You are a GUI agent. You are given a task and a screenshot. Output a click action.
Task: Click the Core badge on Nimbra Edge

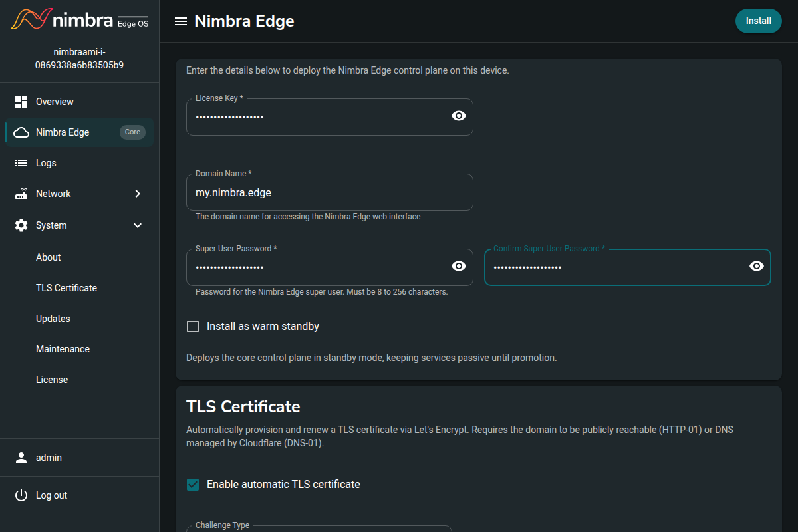click(x=132, y=132)
